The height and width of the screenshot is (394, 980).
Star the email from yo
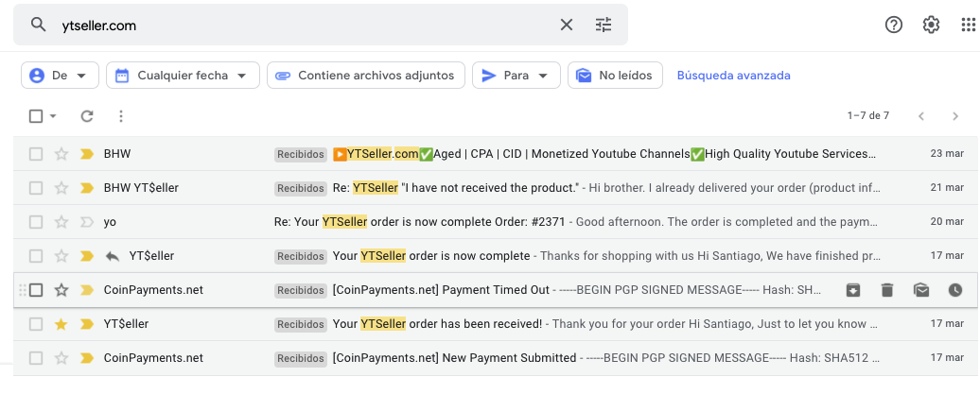61,222
